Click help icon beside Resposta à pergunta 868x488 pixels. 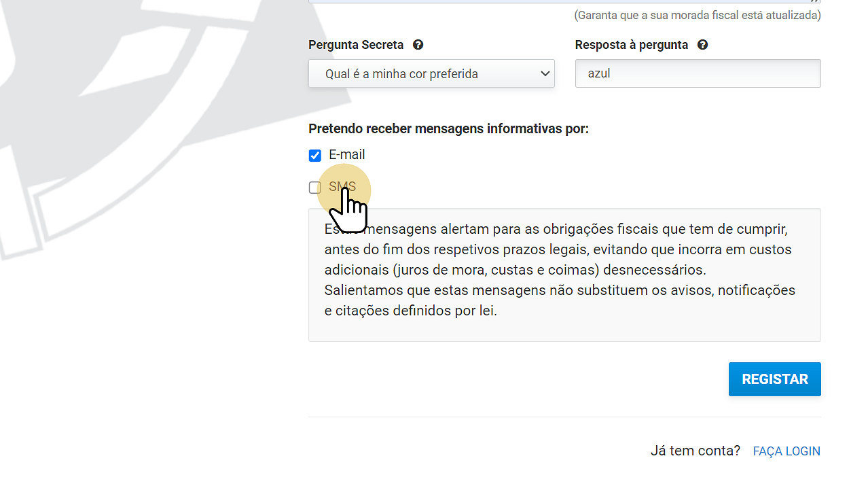(703, 45)
